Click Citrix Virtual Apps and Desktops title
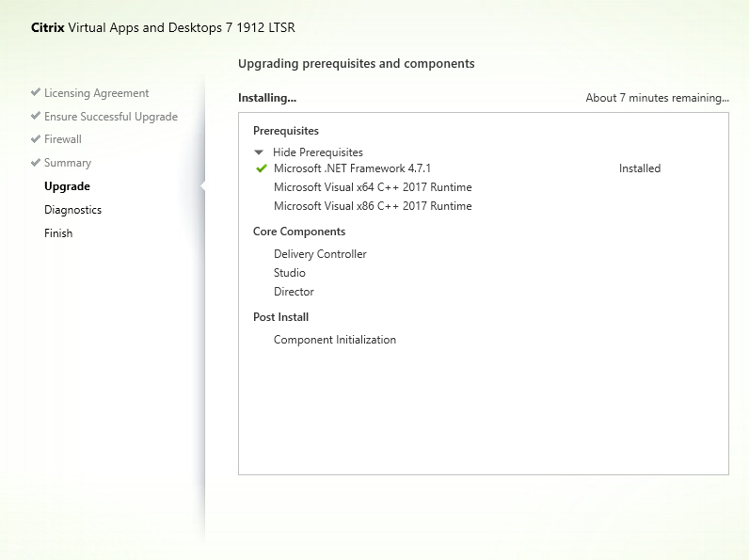Image resolution: width=749 pixels, height=560 pixels. point(163,27)
